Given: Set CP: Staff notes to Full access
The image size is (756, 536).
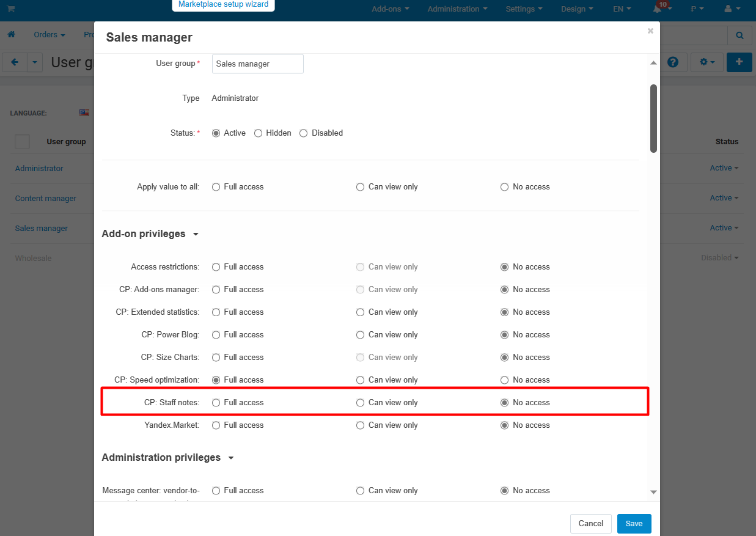Looking at the screenshot, I should (x=216, y=403).
